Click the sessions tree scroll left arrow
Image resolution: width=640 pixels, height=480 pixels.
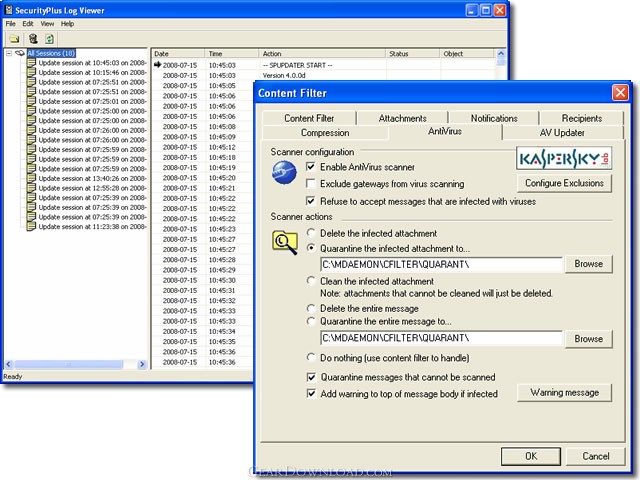pos(9,364)
